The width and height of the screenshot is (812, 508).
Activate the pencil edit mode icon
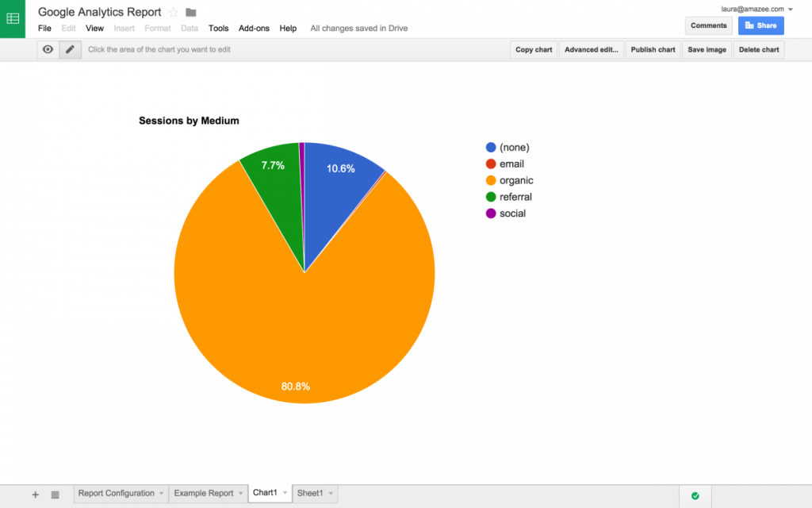coord(70,50)
